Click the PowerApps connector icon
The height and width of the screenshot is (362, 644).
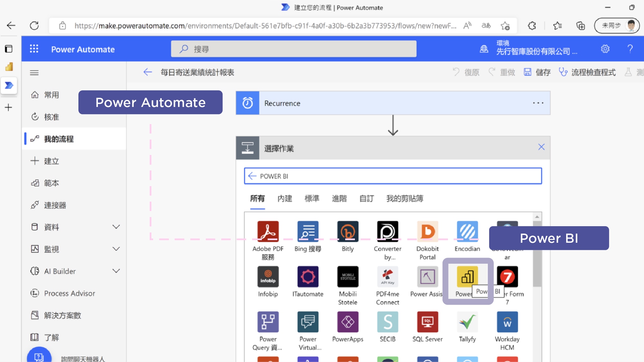click(348, 322)
